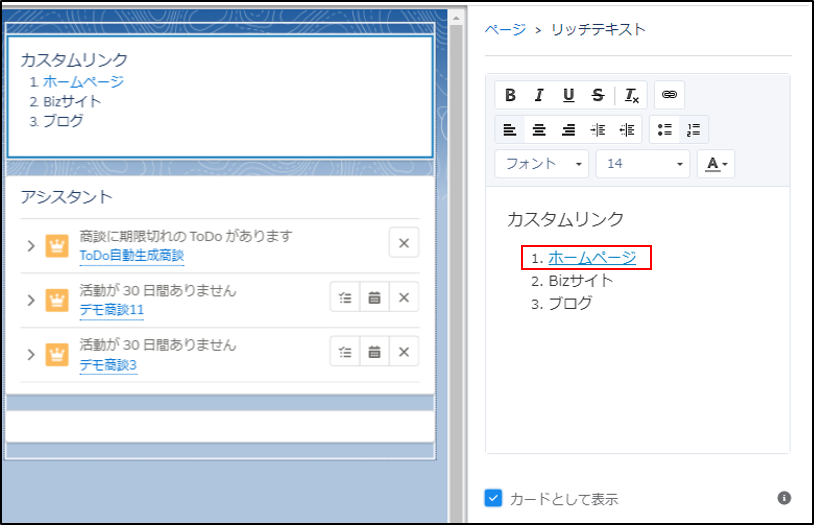Click the アシスタント card heading
Viewport: 814px width, 525px height.
[66, 197]
